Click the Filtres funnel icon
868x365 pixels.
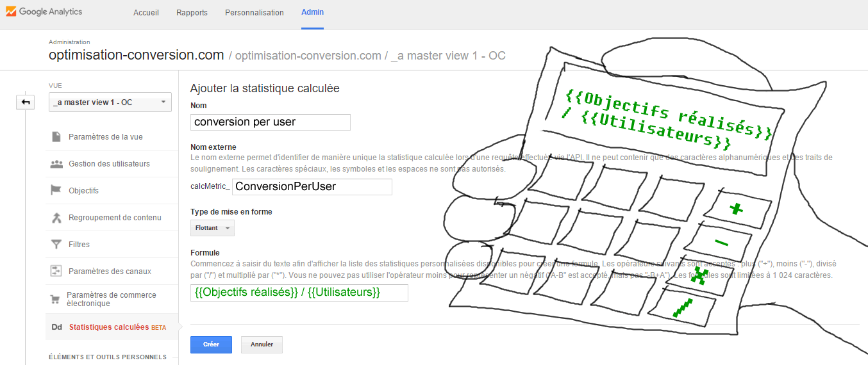coord(56,245)
